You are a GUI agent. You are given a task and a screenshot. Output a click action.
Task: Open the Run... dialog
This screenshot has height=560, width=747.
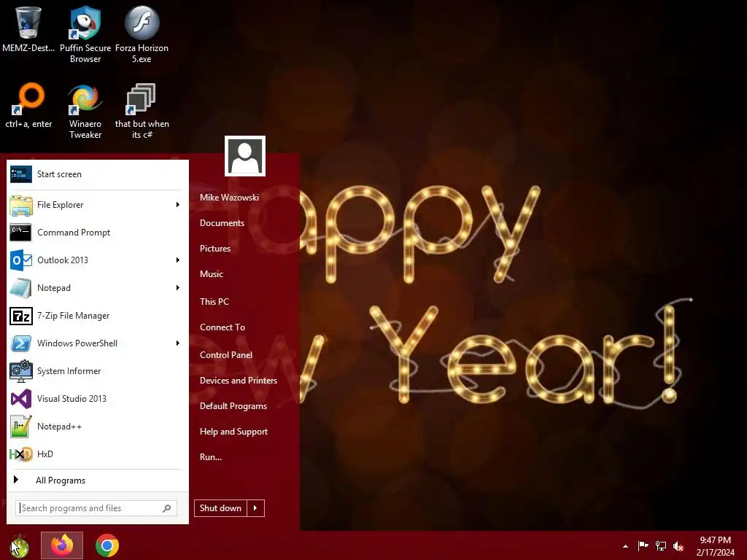pos(211,457)
